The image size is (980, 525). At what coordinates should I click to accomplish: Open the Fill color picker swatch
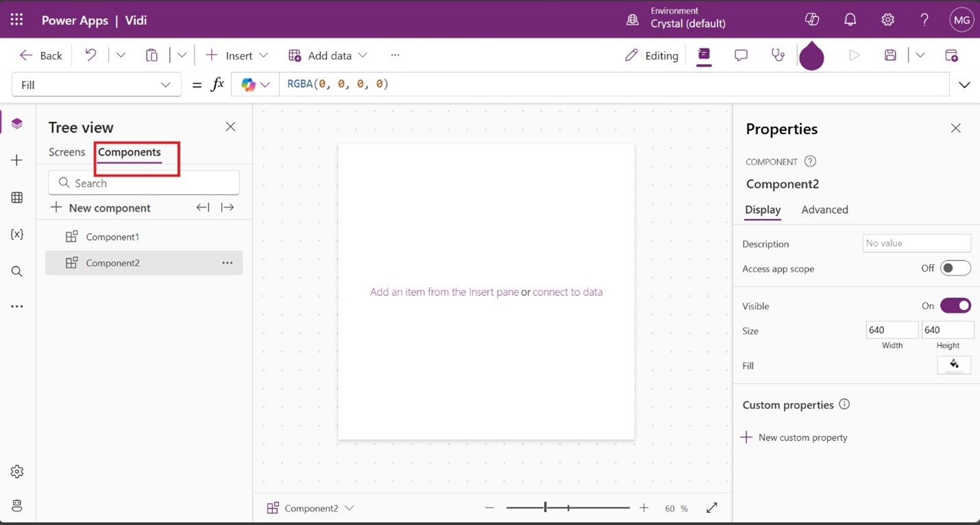pos(954,365)
